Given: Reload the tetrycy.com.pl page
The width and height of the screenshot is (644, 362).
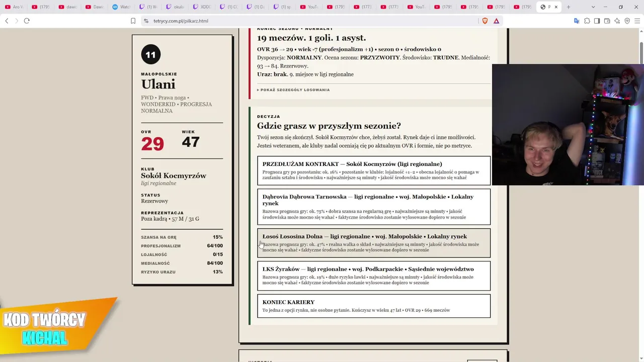Looking at the screenshot, I should click(x=27, y=21).
